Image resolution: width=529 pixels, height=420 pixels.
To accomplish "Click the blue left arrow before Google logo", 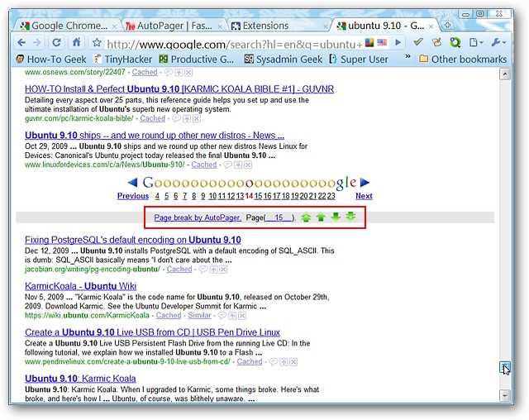I will coord(132,183).
